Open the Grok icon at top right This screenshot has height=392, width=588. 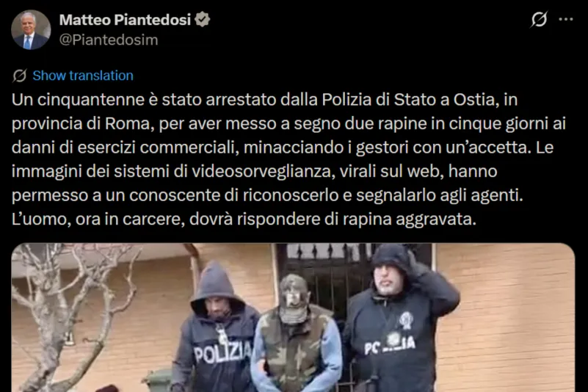[x=539, y=19]
